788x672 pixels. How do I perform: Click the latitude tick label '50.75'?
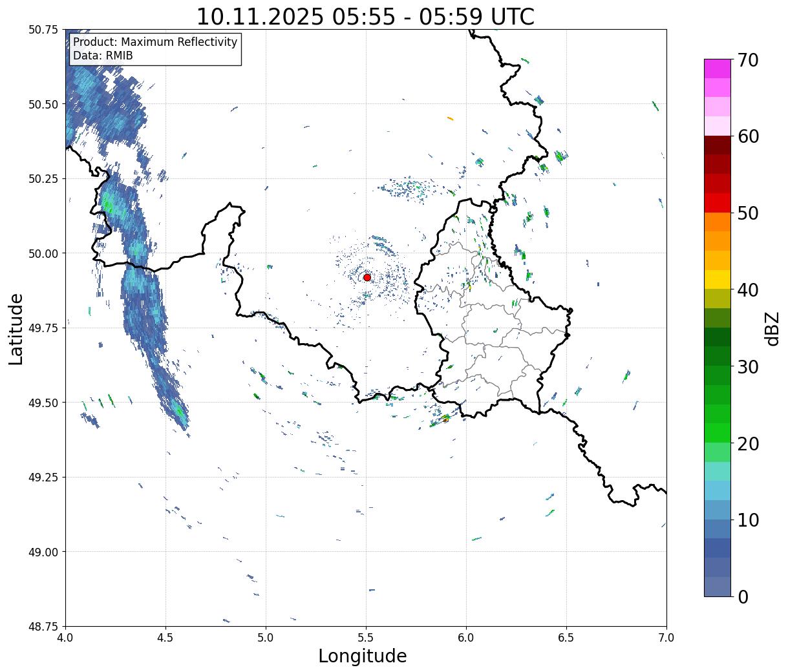tap(43, 30)
